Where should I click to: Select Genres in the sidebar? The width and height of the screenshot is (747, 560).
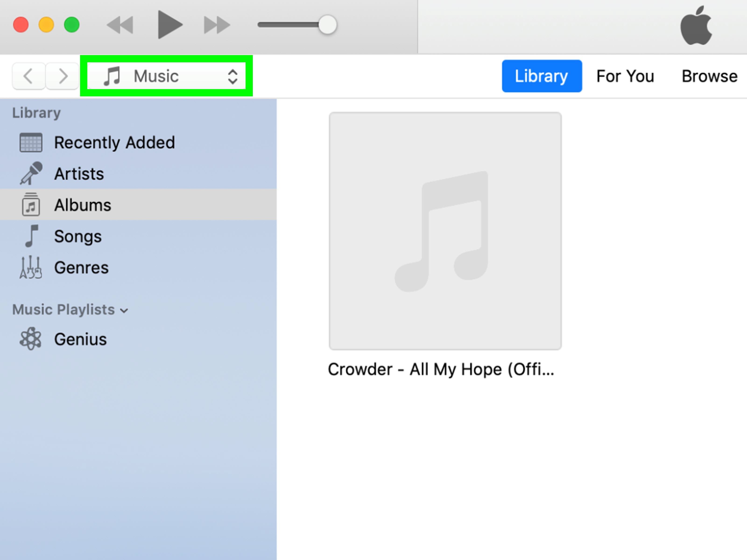138,267
